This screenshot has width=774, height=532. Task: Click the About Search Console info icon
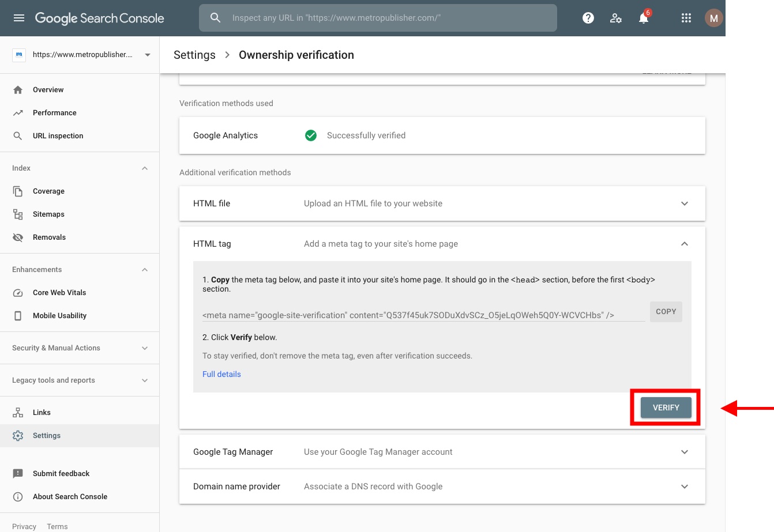click(18, 497)
